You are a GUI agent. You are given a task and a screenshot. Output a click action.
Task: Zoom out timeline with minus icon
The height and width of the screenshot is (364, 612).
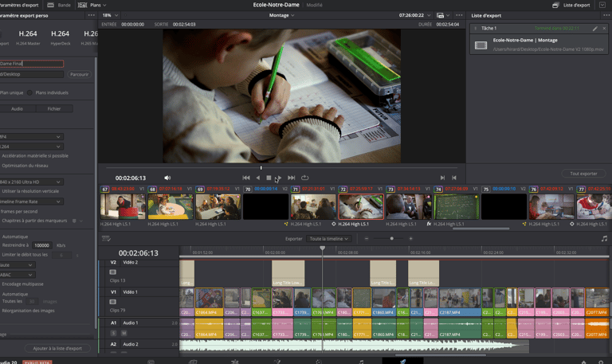(367, 238)
